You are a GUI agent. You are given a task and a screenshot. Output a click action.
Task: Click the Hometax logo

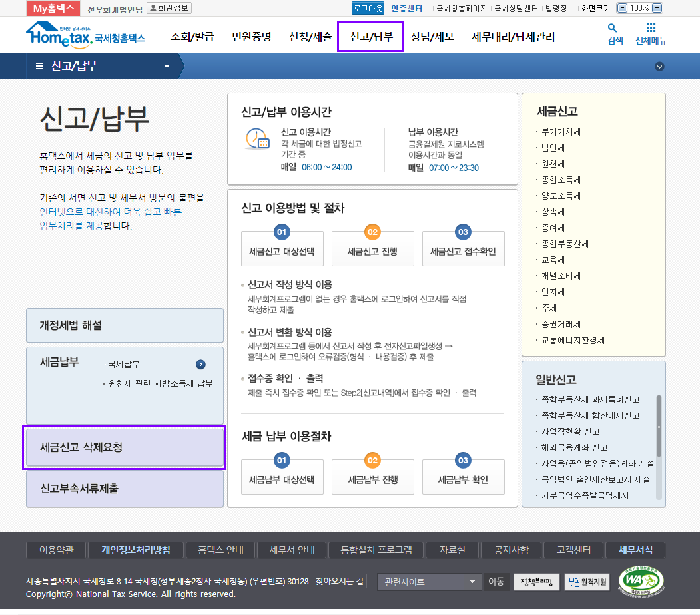coord(85,35)
